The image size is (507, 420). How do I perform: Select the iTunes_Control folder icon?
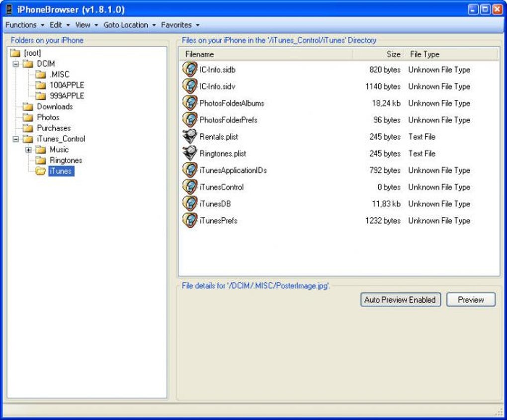click(x=28, y=139)
